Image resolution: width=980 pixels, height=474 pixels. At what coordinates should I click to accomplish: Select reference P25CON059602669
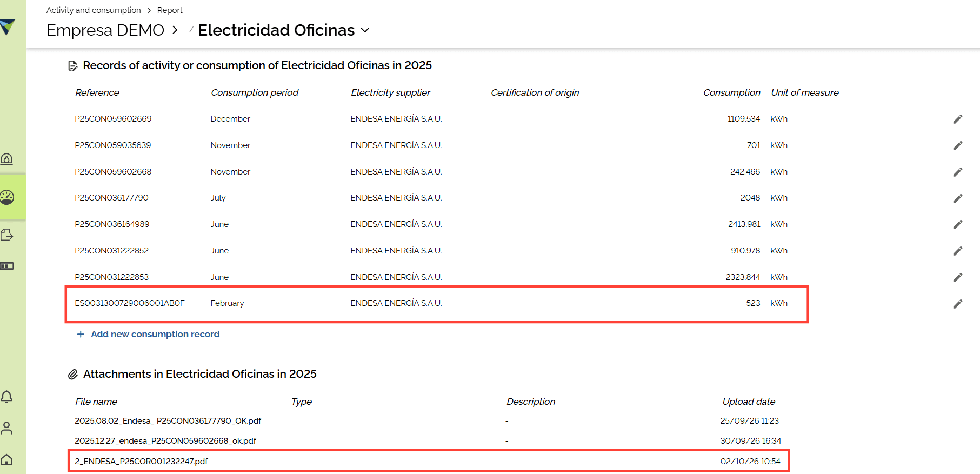pos(113,119)
